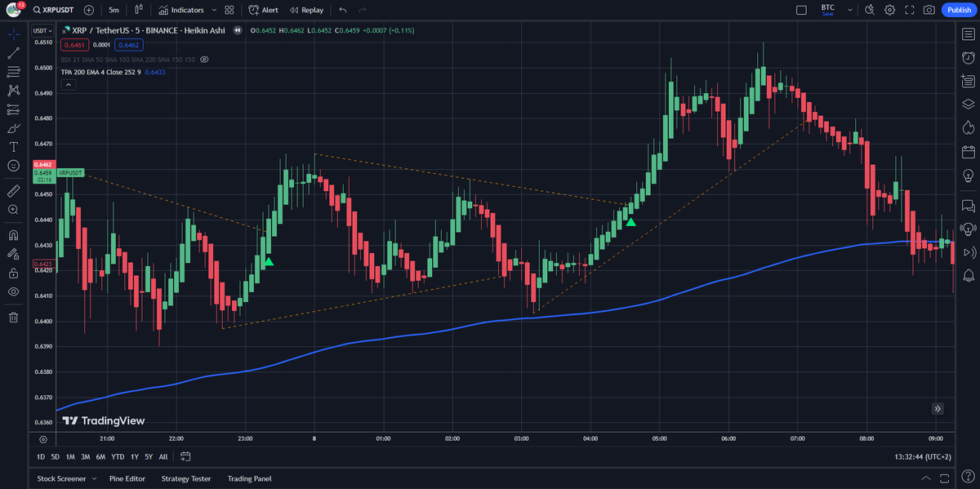Start bar Replay mode
The height and width of the screenshot is (489, 980).
click(x=305, y=10)
